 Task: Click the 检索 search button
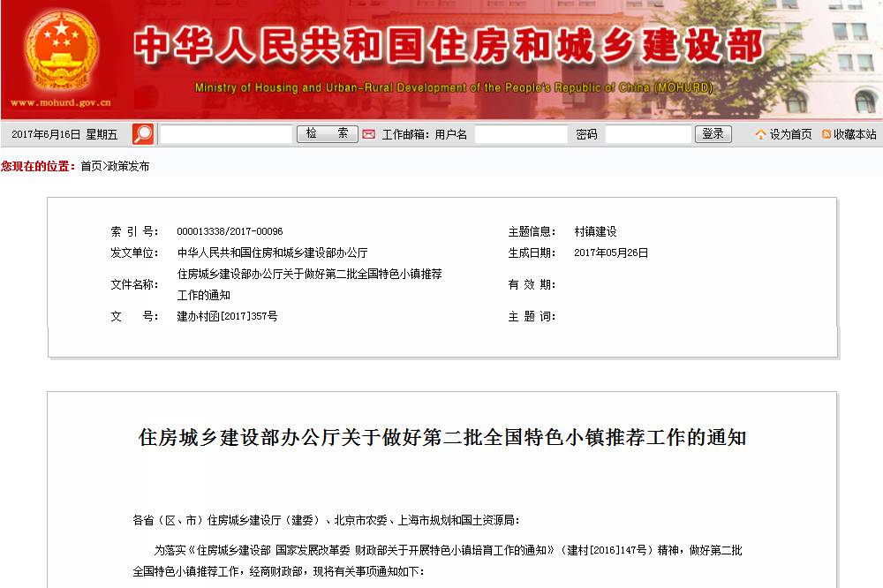point(328,134)
